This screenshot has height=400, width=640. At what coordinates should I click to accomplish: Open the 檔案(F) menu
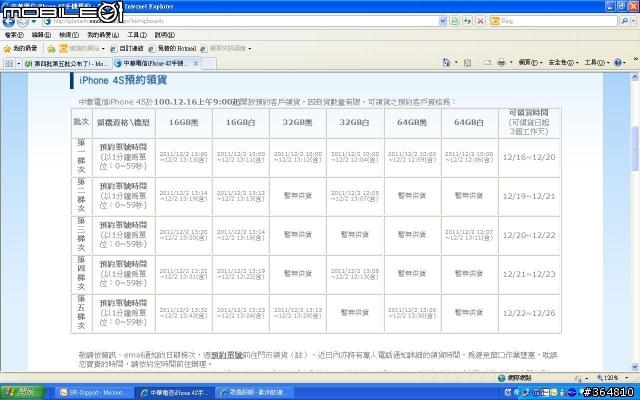[14, 35]
